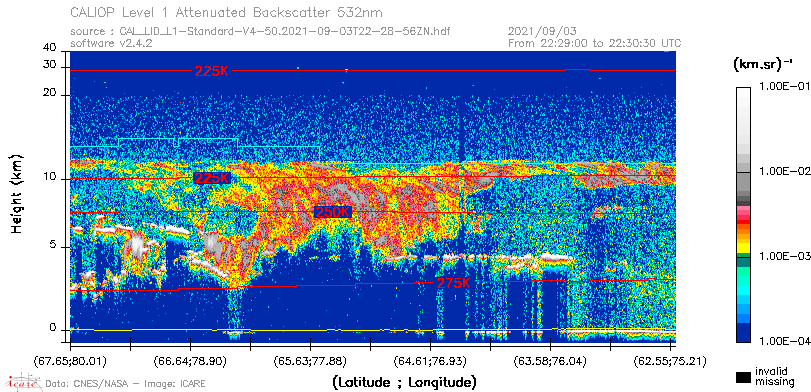Click the (Latitude ; Longitude) axis title

403,383
